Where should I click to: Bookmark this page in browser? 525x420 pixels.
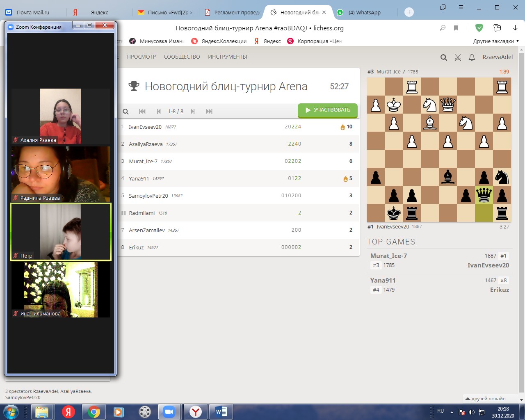tap(456, 28)
